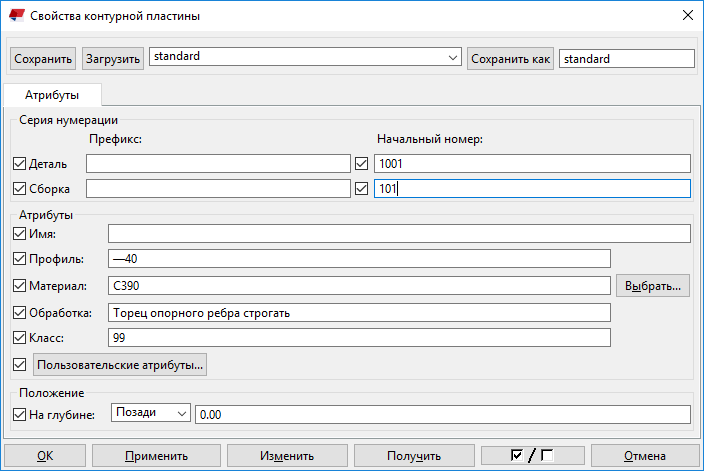The image size is (704, 471).
Task: Uncheck the Материал attribute checkbox
Action: [20, 286]
